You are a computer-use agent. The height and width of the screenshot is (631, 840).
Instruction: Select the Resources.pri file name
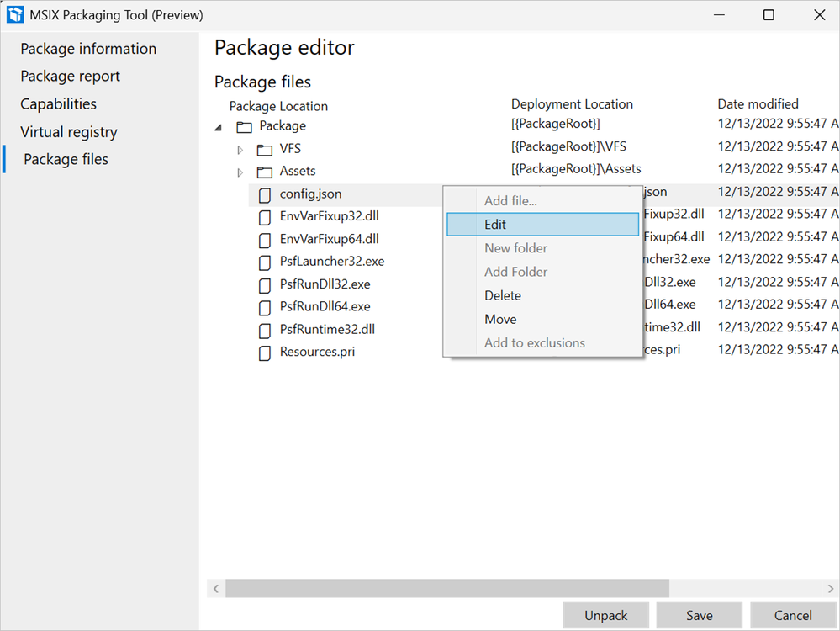click(317, 352)
